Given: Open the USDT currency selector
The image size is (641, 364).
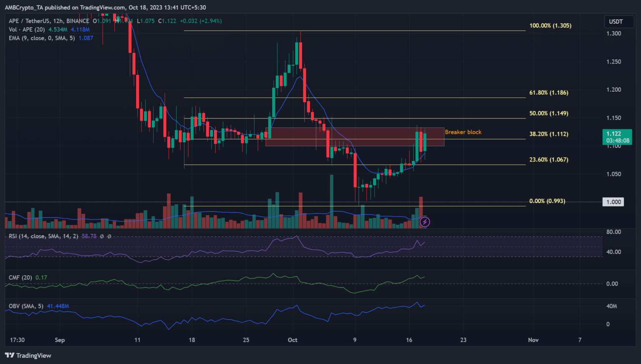Looking at the screenshot, I should [x=616, y=22].
